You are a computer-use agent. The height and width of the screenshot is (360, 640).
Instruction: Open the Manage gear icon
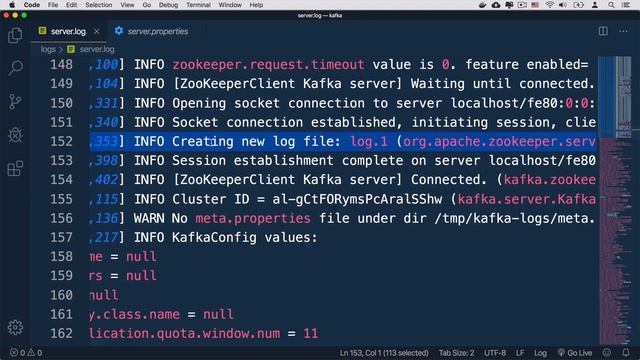point(15,327)
